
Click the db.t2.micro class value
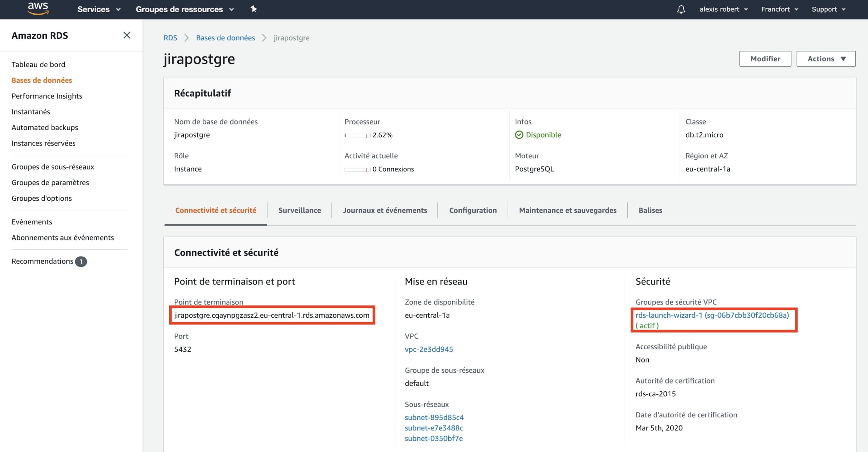[705, 135]
